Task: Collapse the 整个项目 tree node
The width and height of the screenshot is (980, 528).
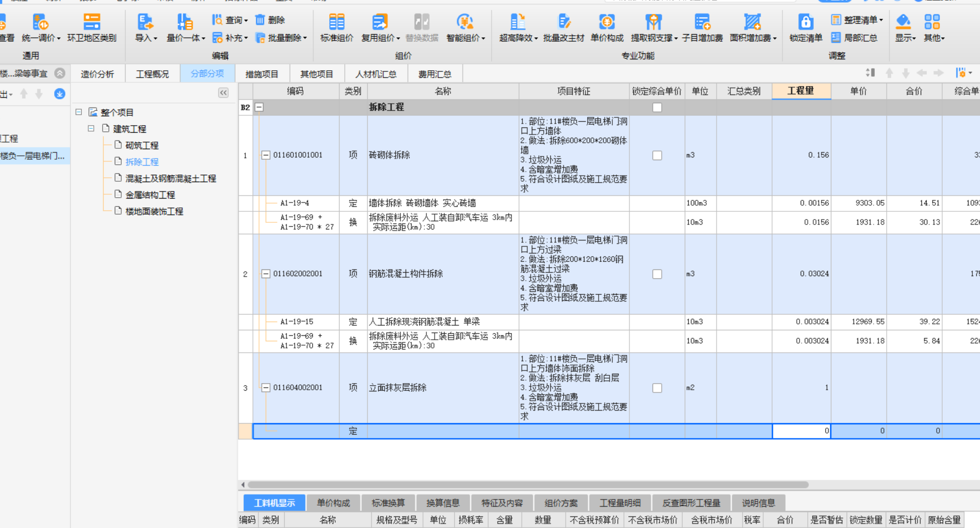Action: (x=79, y=112)
